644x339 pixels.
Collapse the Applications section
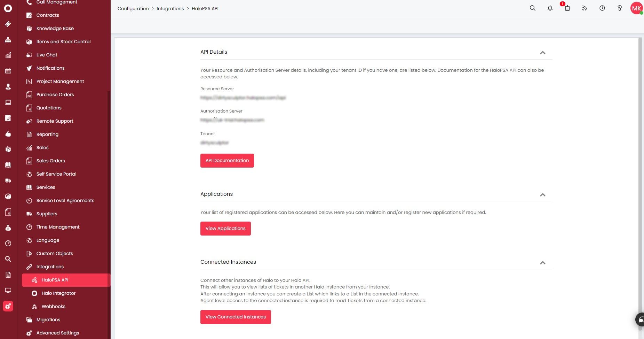tap(542, 195)
